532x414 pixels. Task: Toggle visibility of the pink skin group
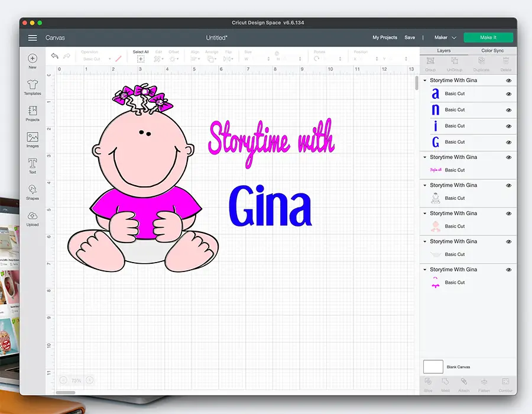pyautogui.click(x=508, y=214)
